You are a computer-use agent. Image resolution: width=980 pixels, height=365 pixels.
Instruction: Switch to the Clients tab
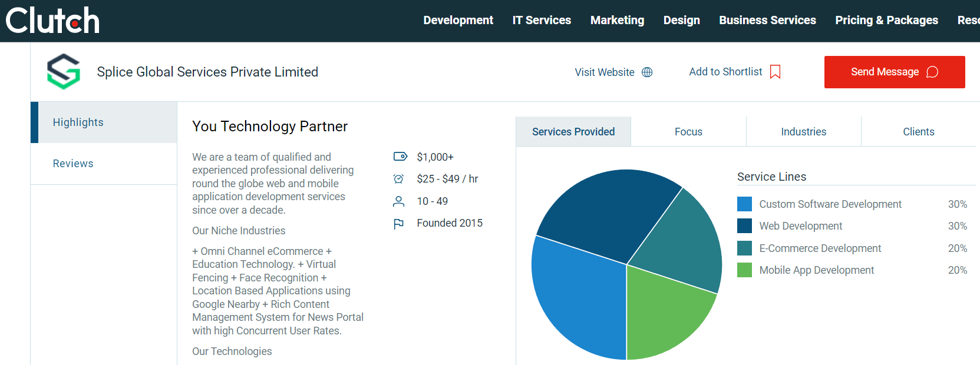[x=918, y=132]
